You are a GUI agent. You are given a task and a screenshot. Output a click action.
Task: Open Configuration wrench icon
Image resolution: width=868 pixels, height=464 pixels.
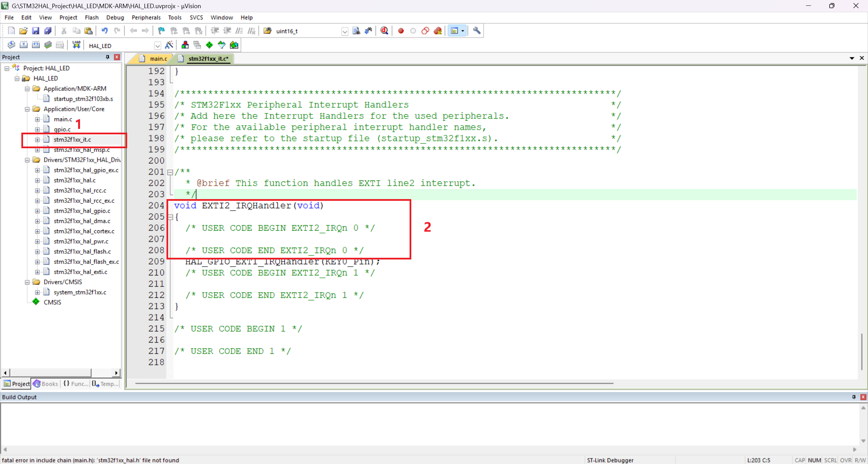pyautogui.click(x=477, y=31)
